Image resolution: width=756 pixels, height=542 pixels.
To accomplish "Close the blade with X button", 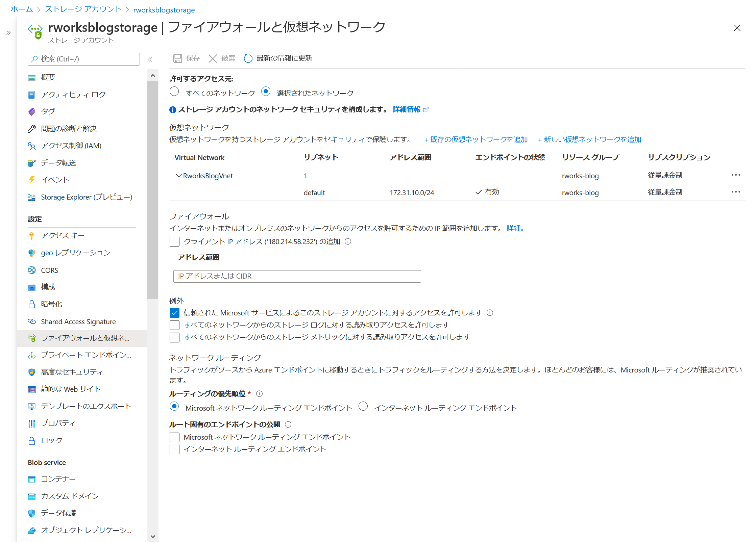I will pyautogui.click(x=737, y=28).
